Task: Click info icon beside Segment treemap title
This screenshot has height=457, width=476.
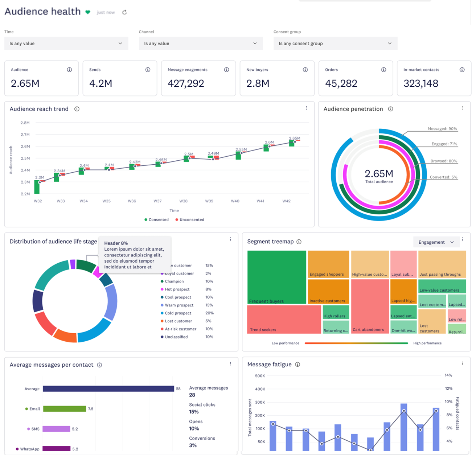Action: click(299, 242)
